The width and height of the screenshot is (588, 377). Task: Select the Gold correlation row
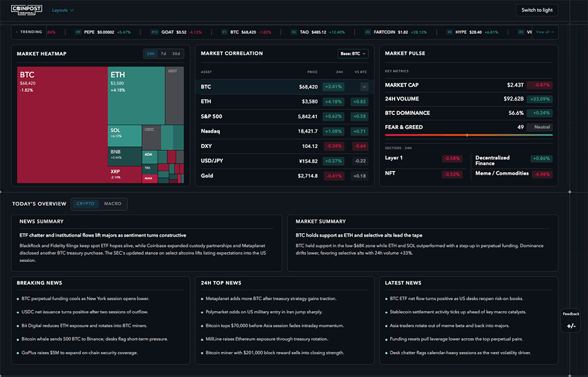284,176
